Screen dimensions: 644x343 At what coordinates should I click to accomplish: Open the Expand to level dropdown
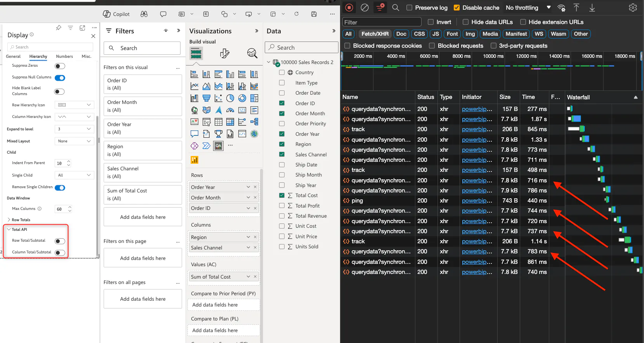coord(74,129)
